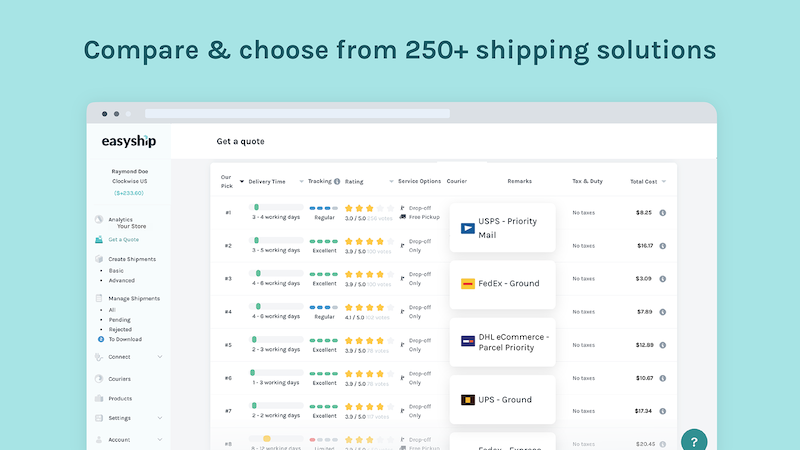Click the Connect plug icon
This screenshot has width=800, height=450.
tap(99, 357)
